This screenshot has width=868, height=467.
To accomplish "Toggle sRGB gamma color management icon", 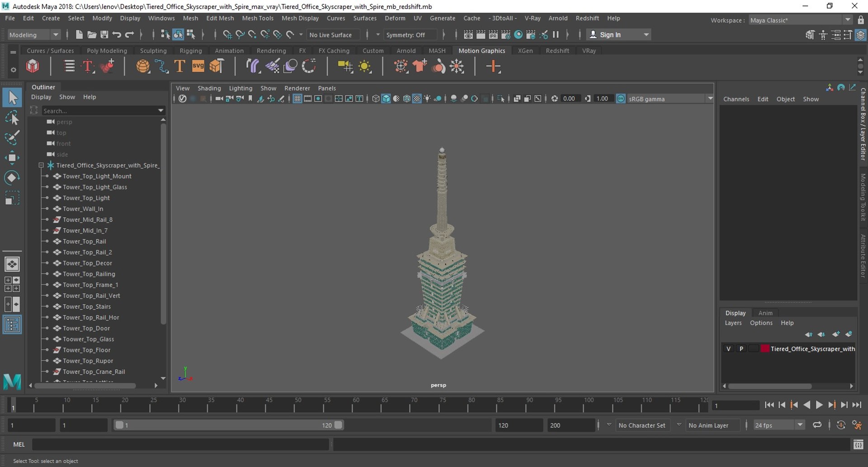I will (x=621, y=99).
